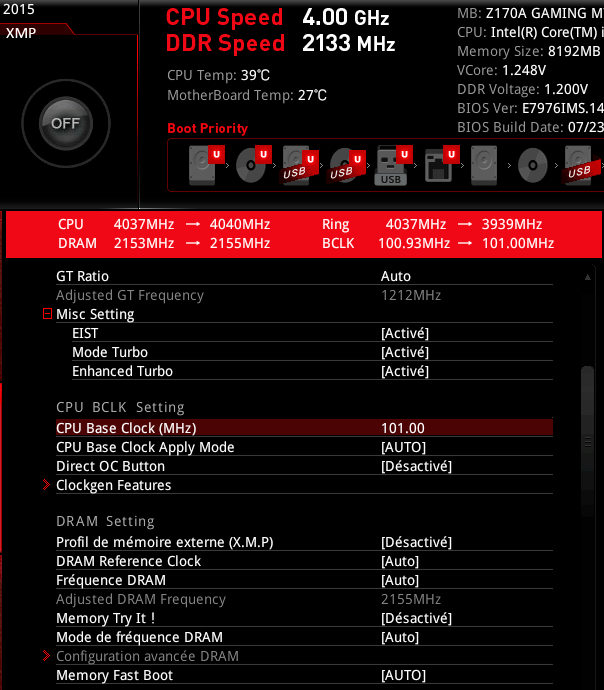The width and height of the screenshot is (604, 690).
Task: Select the Enhanced Turbo row label
Action: click(122, 371)
